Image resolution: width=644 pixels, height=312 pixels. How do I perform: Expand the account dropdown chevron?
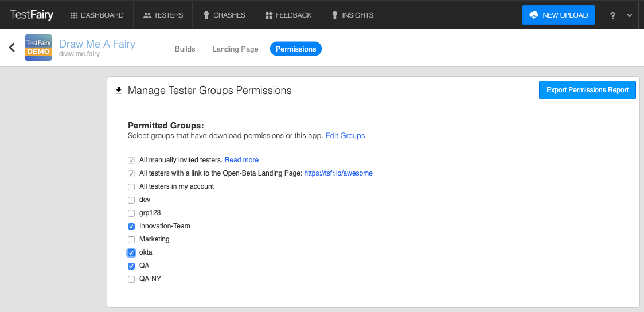pyautogui.click(x=629, y=16)
